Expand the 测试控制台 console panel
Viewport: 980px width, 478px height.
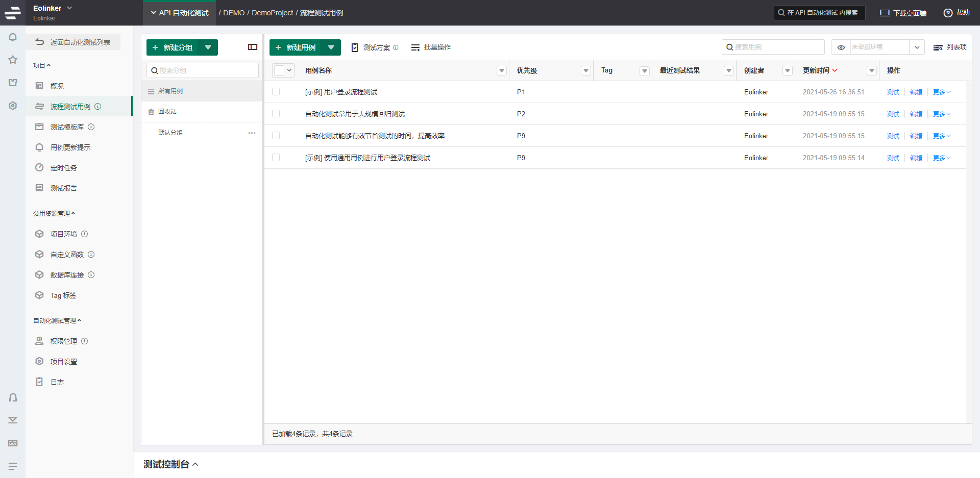[x=170, y=464]
